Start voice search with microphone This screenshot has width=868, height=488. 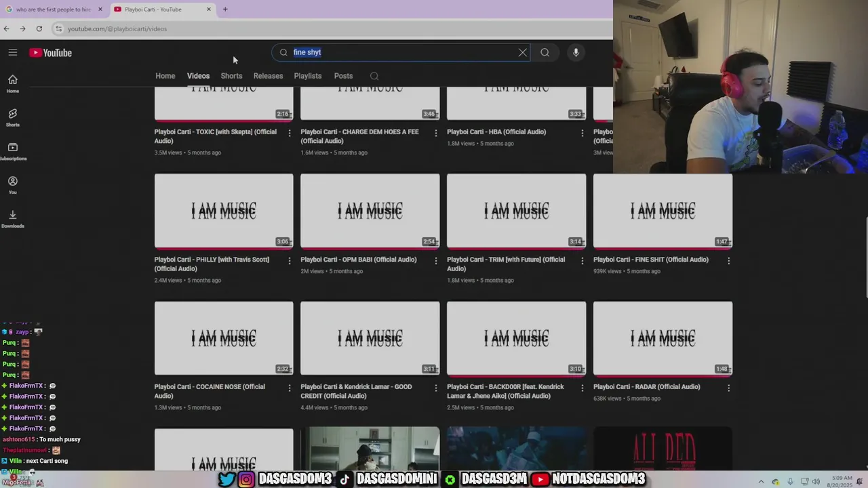[x=576, y=52]
